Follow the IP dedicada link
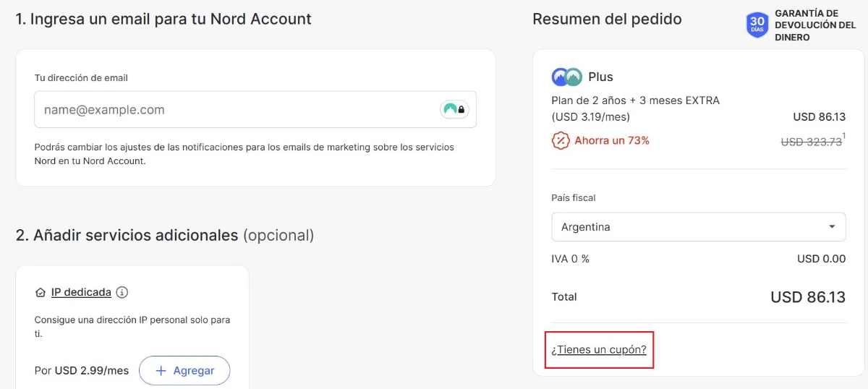The image size is (868, 389). coord(81,292)
